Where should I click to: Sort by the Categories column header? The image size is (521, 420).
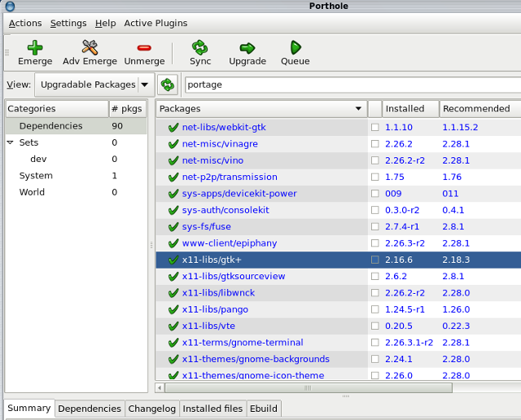pos(57,108)
